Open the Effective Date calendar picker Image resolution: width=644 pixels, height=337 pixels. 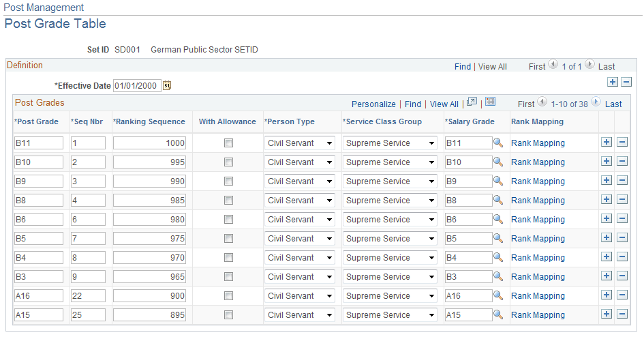point(167,85)
